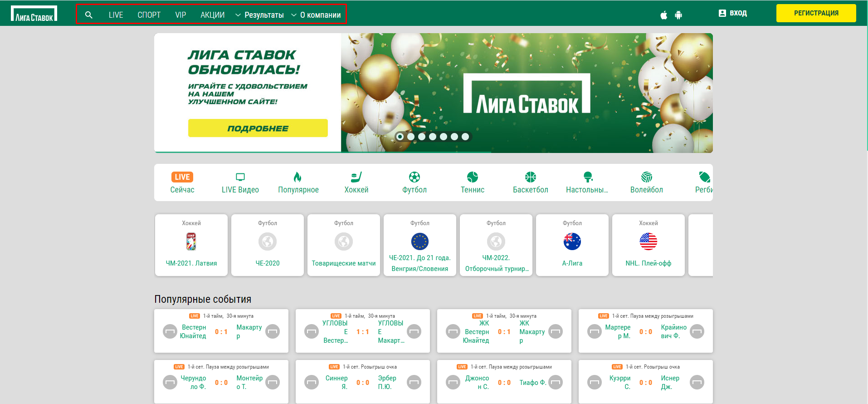Screen dimensions: 868x404
Task: Click the search magnifier icon
Action: coord(89,15)
